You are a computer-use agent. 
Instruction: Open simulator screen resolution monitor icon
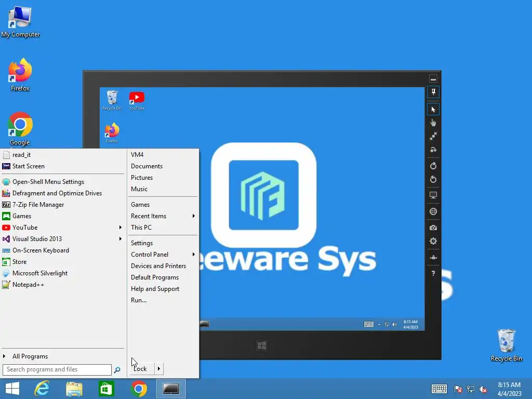point(433,195)
